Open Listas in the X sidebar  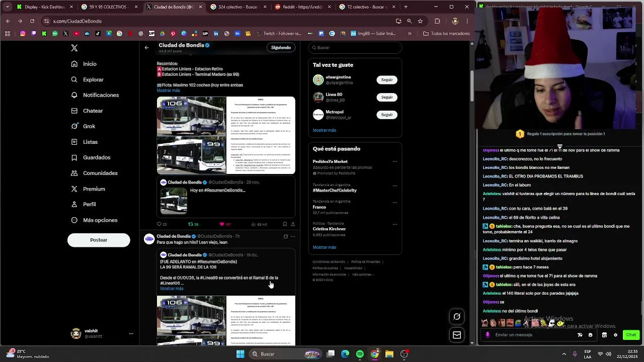pos(85,142)
